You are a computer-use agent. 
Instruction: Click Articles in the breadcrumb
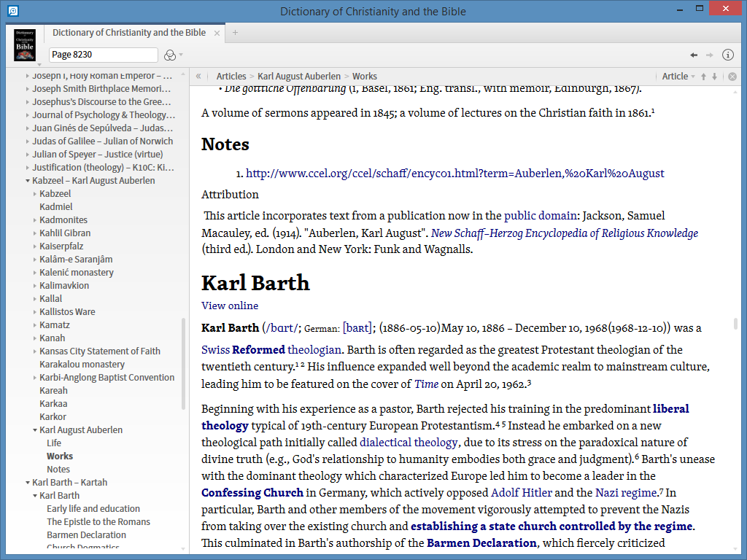(231, 76)
